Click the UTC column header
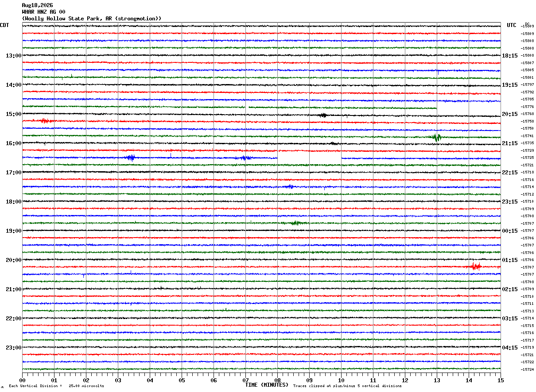Image resolution: width=536 pixels, height=392 pixels. pos(512,25)
